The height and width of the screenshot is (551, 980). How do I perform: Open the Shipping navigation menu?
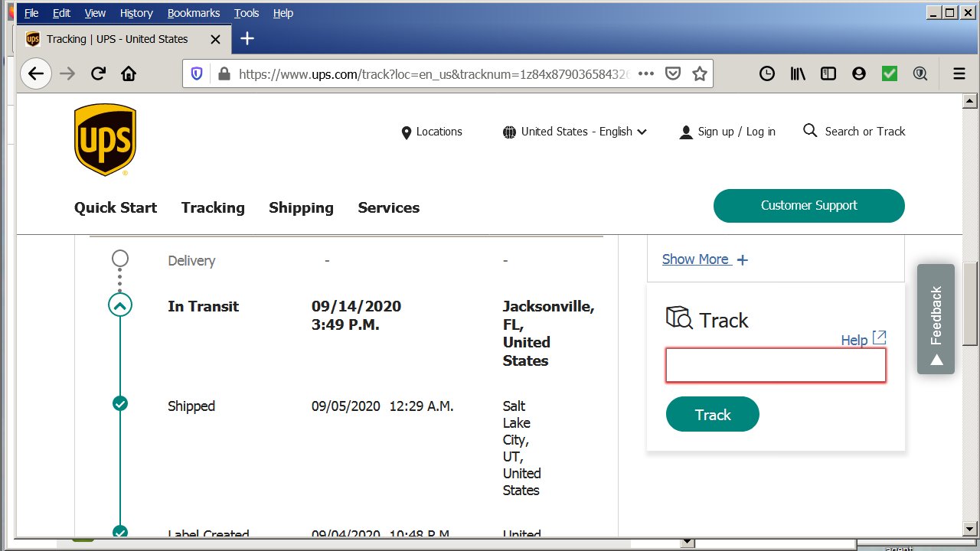tap(301, 207)
